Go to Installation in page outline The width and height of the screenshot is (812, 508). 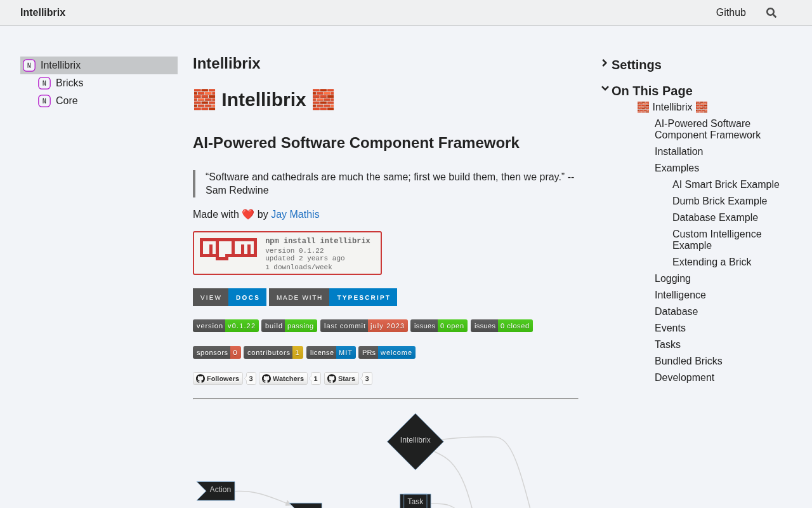coord(679,152)
